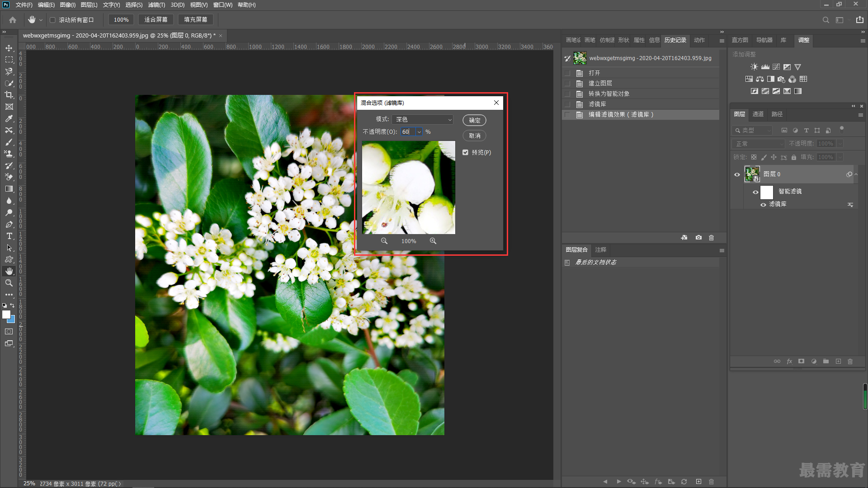Select the Frame tool
868x488 pixels.
coord(9,107)
